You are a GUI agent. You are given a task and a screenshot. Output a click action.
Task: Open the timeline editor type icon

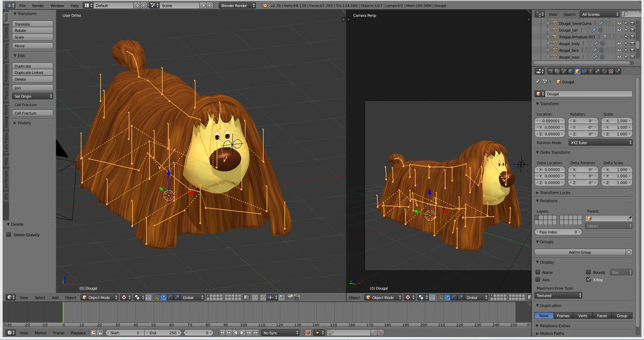click(x=10, y=333)
